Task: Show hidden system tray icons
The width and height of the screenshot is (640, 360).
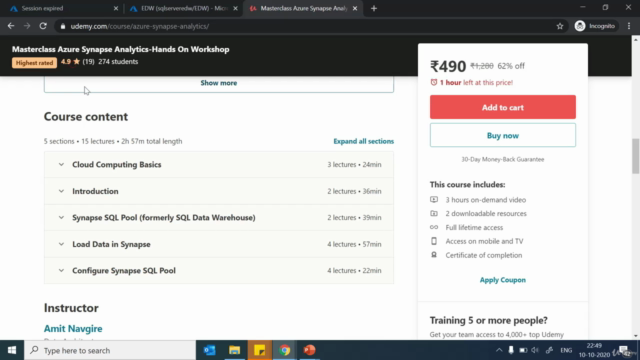Action: coord(499,350)
